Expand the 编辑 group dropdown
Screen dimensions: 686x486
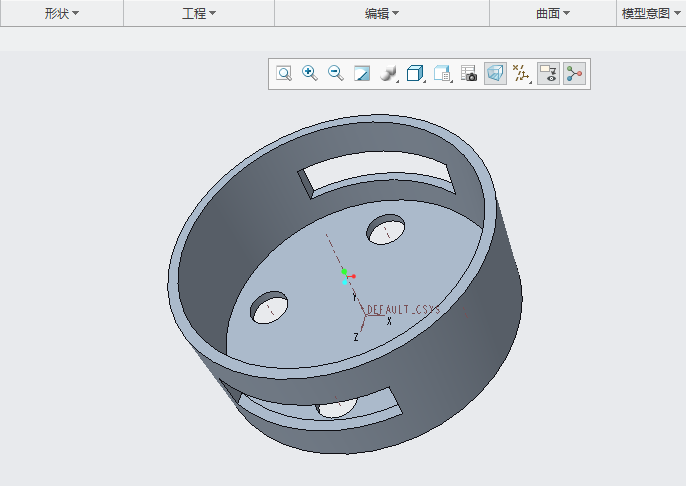pyautogui.click(x=381, y=14)
